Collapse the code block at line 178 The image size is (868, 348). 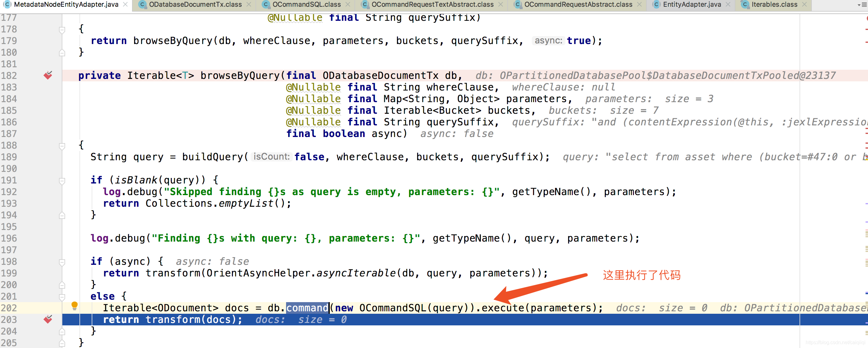pyautogui.click(x=62, y=30)
